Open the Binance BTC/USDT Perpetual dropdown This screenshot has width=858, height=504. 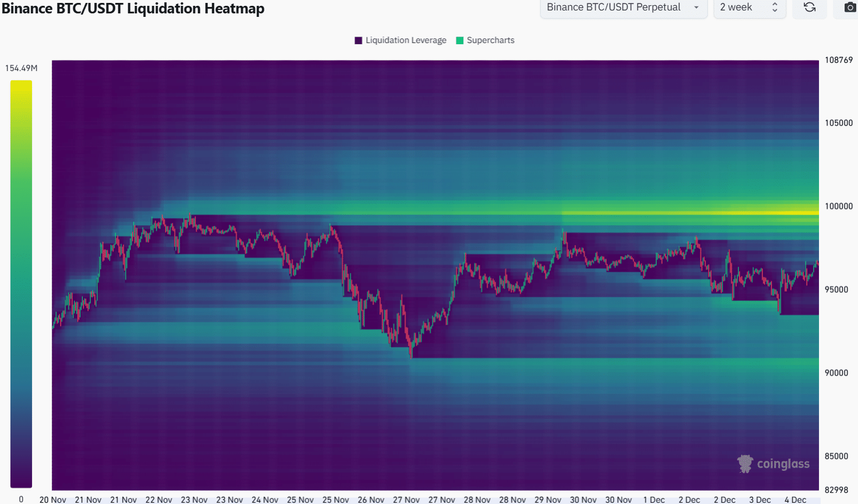coord(623,8)
